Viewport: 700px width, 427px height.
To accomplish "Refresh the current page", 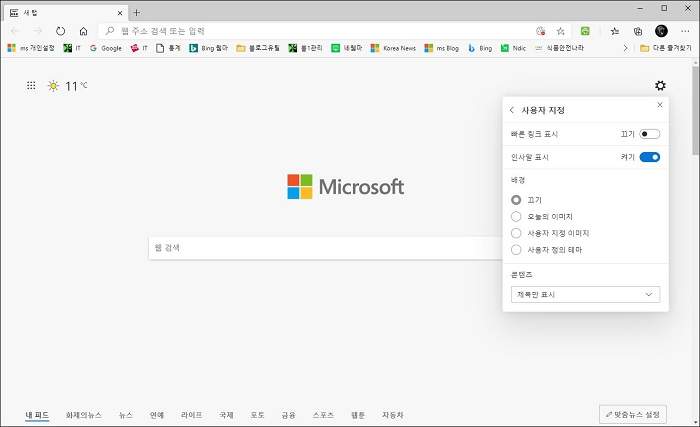I will (60, 31).
